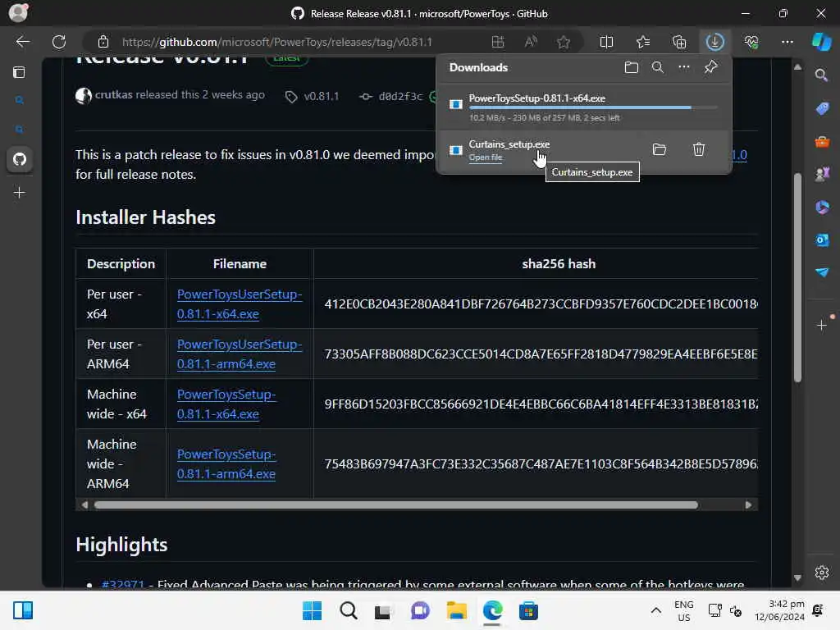Screen dimensions: 840x630
Task: Customize sidebar with plus icon
Action: point(822,325)
